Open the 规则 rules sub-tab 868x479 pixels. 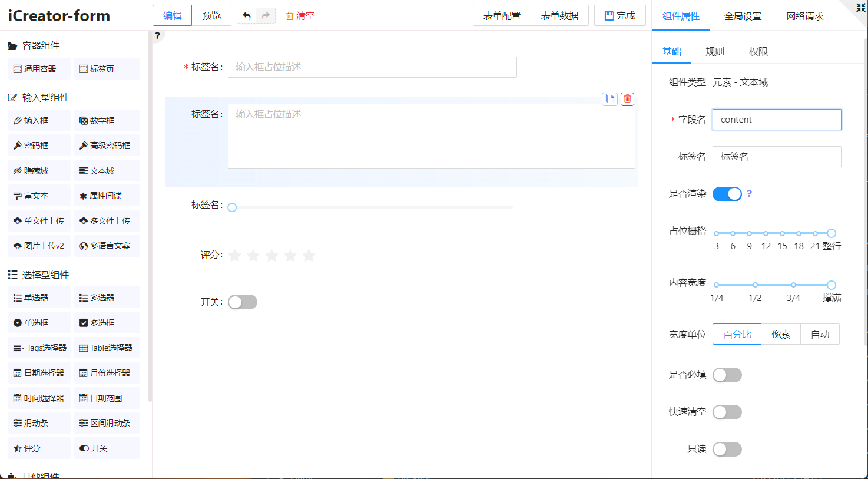pyautogui.click(x=714, y=51)
